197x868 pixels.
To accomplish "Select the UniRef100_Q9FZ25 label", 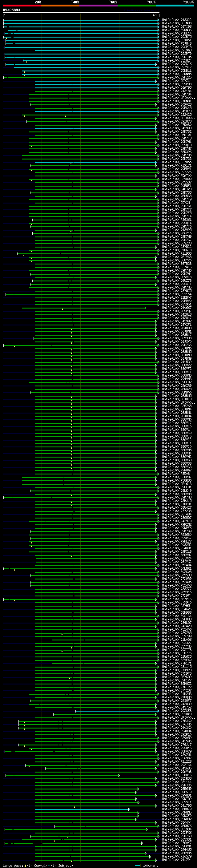I will click(176, 78).
